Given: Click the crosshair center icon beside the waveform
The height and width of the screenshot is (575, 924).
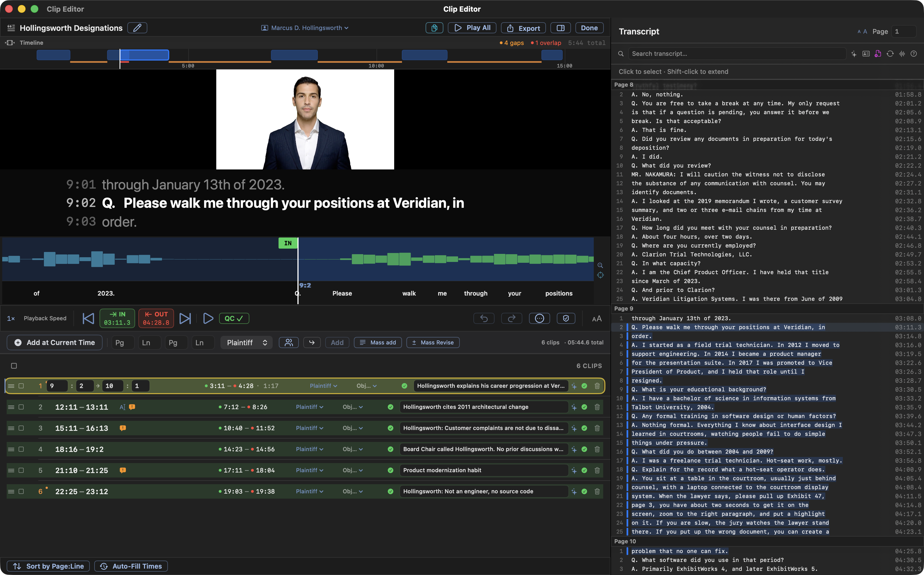Looking at the screenshot, I should (x=600, y=275).
